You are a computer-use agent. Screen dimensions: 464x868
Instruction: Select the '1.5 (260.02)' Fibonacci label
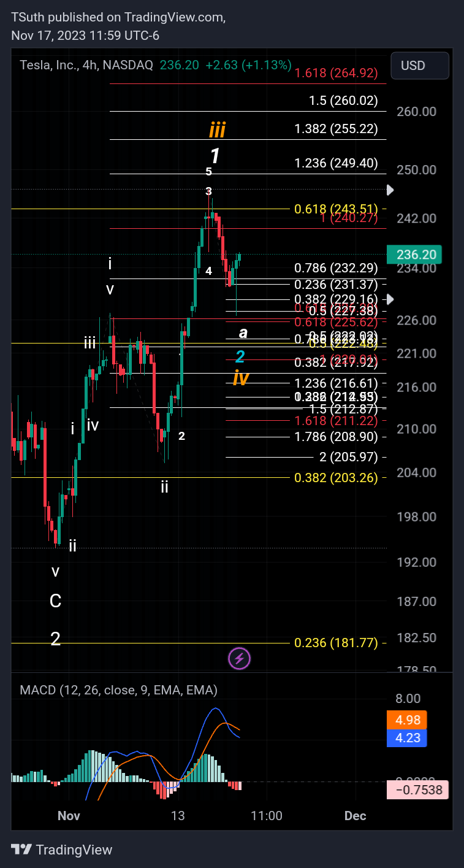pos(343,101)
